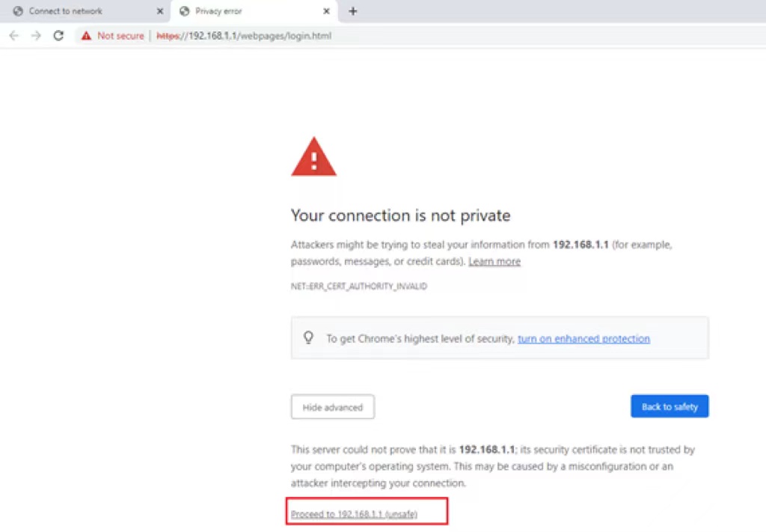Close the Privacy error tab
Viewport: 766px width, 532px height.
326,11
